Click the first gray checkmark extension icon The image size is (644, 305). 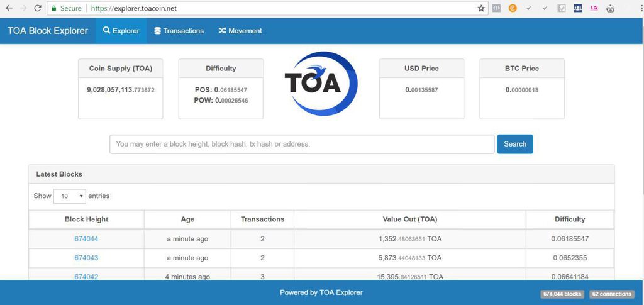pos(528,8)
